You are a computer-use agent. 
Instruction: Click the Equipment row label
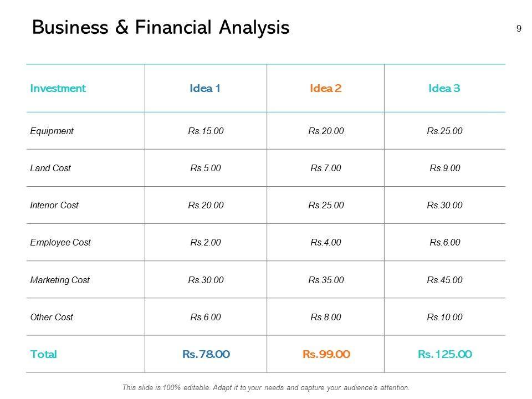point(52,131)
